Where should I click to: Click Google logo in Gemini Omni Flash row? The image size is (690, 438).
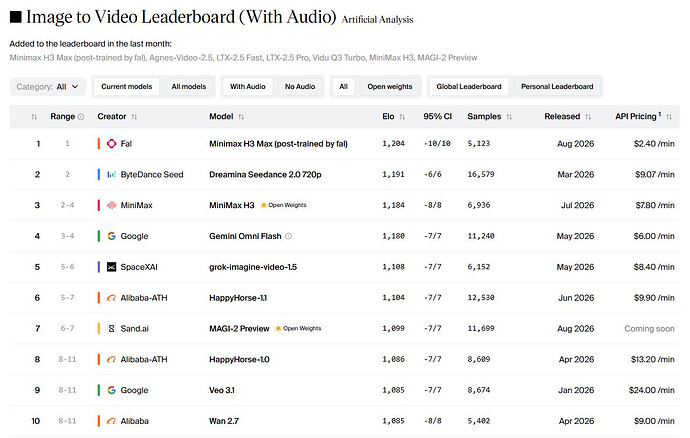tap(112, 236)
